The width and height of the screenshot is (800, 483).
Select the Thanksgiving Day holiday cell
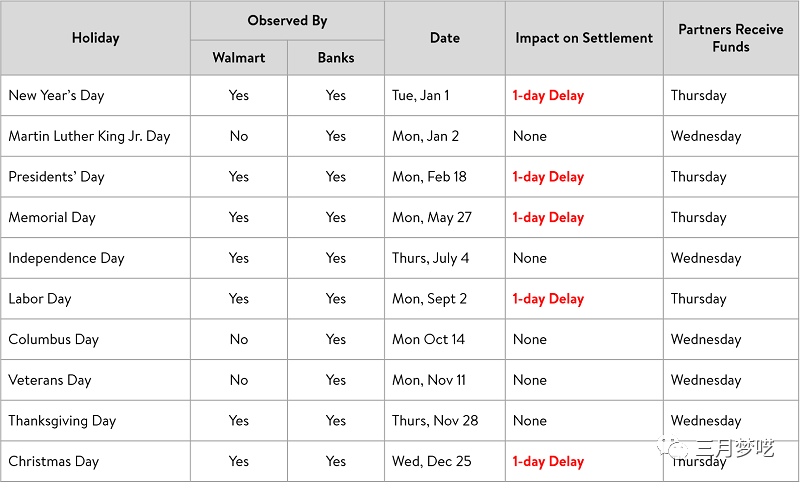coord(62,421)
